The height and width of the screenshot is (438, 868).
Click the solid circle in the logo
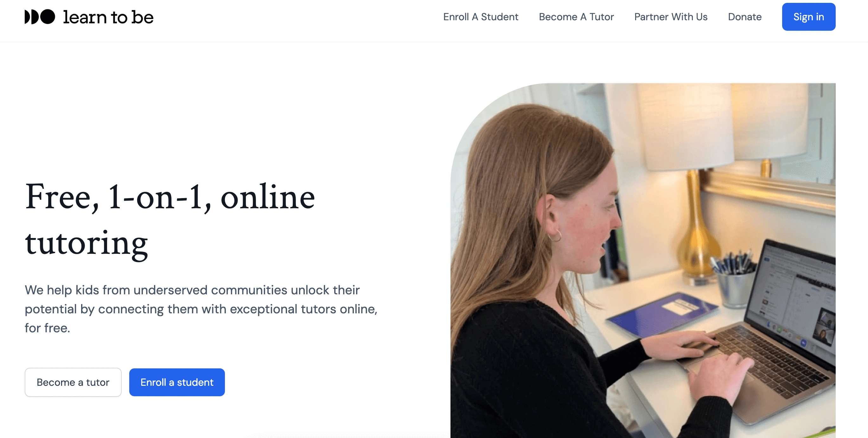(48, 17)
